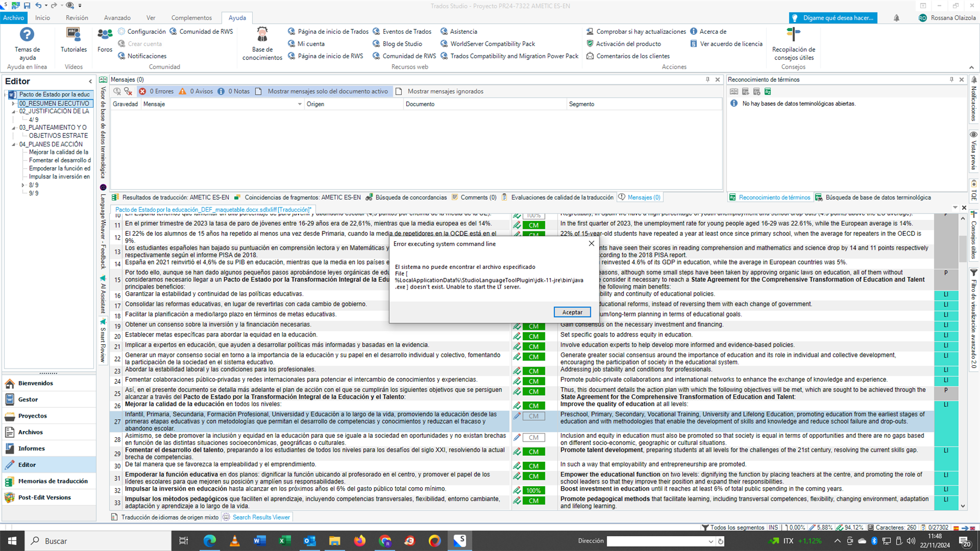Click the notification bell icon
This screenshot has width=980, height=551.
click(x=896, y=18)
